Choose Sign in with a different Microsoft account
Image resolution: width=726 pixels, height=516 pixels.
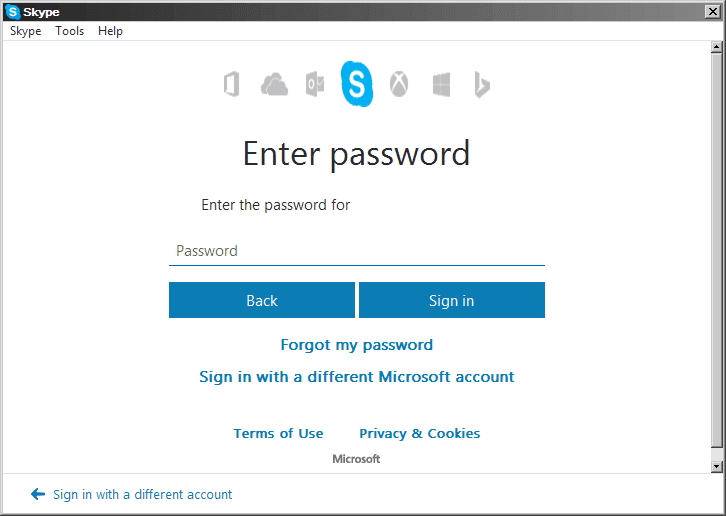pyautogui.click(x=357, y=377)
